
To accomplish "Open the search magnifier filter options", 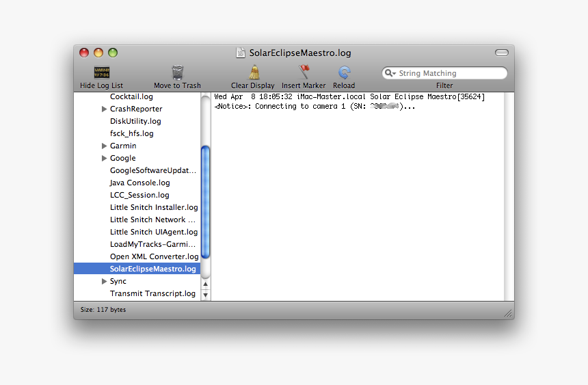I will pos(390,72).
